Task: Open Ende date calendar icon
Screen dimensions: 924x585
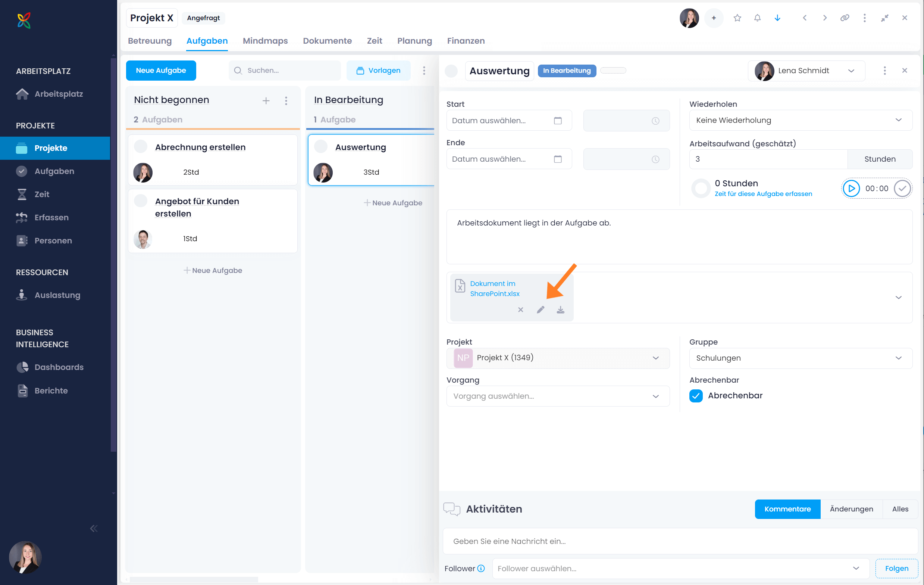Action: tap(558, 159)
